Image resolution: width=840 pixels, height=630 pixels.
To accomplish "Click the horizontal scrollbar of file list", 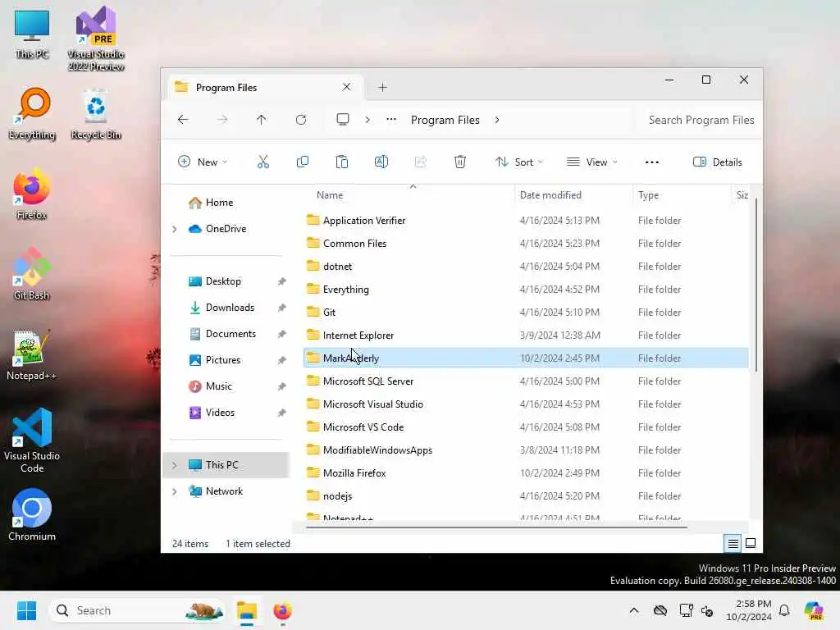I will pyautogui.click(x=496, y=527).
